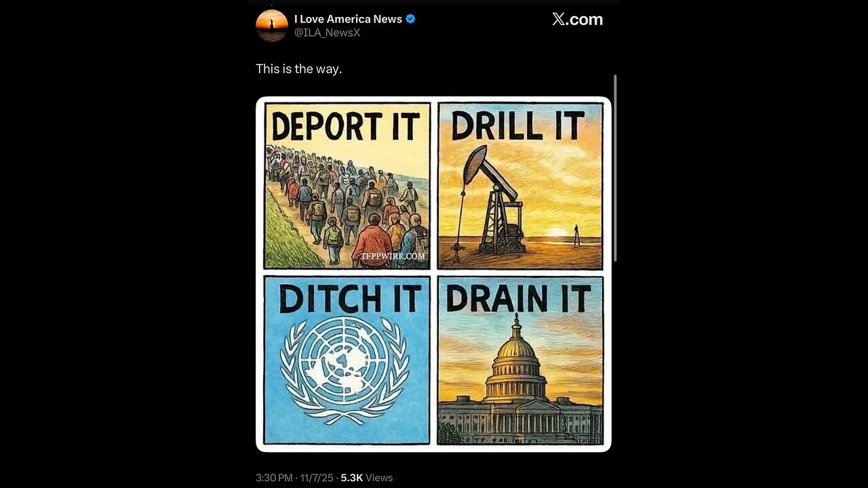Open the I Love America News account name
Viewport: 868px width, 488px height.
point(348,19)
